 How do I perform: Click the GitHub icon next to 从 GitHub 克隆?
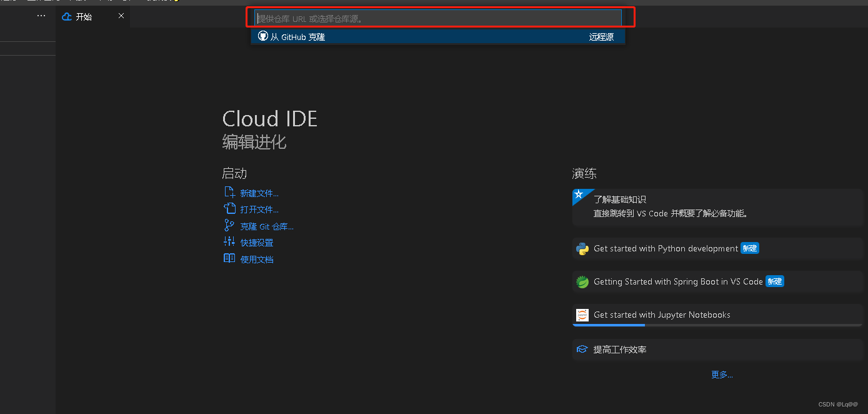[x=262, y=36]
